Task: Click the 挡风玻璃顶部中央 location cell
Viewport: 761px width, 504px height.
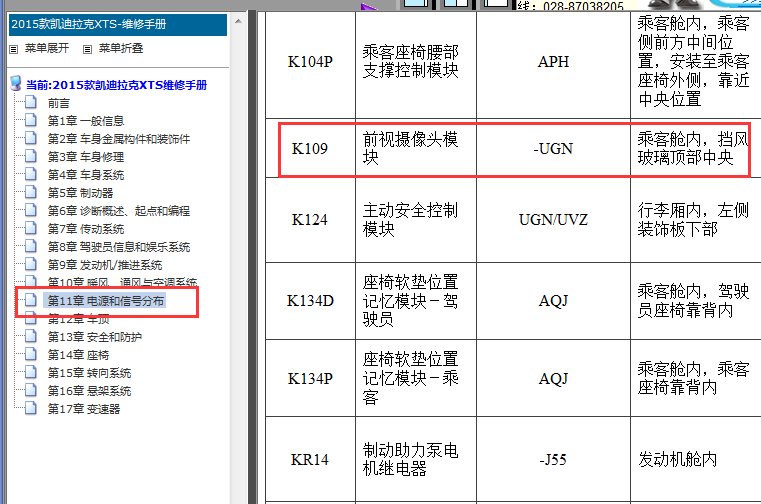Action: [x=695, y=149]
